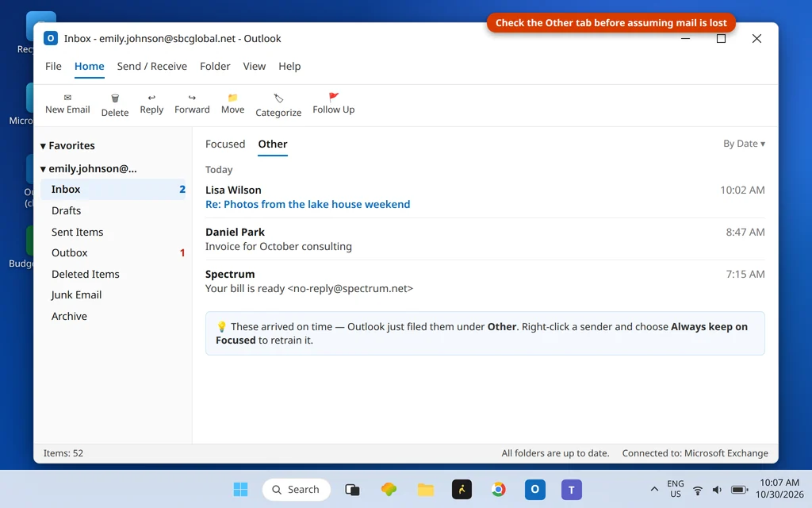This screenshot has height=508, width=812.
Task: Open the Send / Receive tab
Action: (x=151, y=67)
